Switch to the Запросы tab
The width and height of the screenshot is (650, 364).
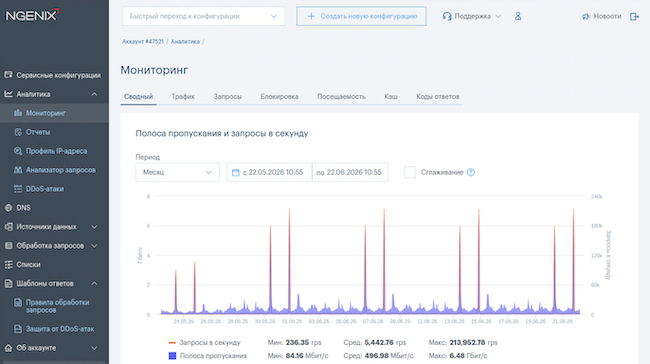pyautogui.click(x=228, y=97)
